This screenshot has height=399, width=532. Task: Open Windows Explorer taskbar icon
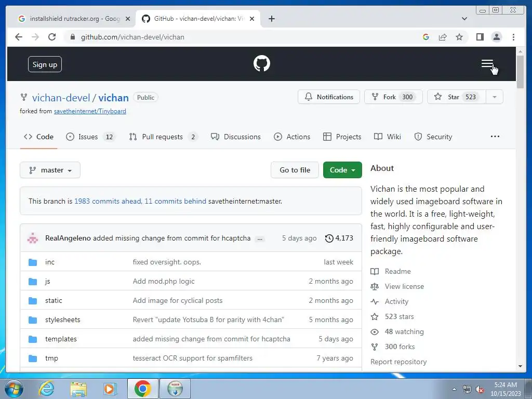pos(78,389)
